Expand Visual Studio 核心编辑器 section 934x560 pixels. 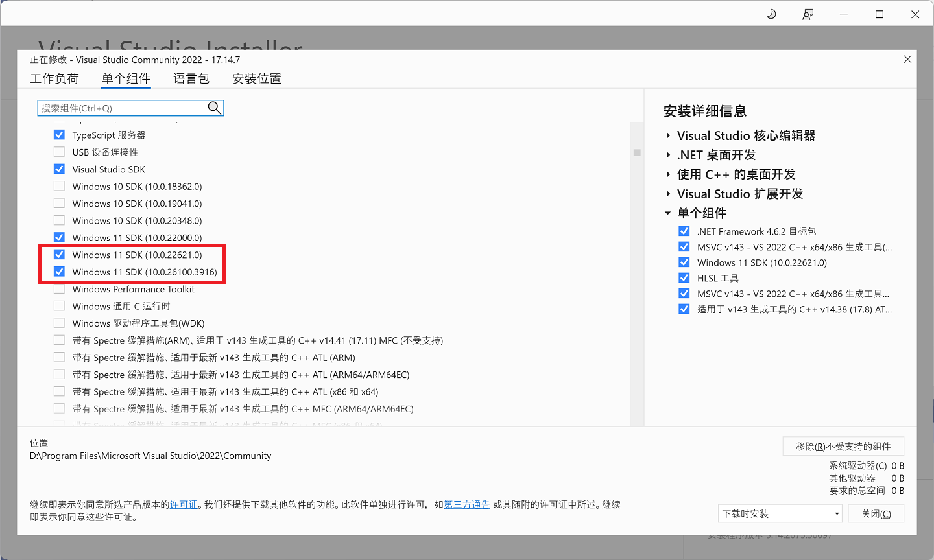point(668,135)
